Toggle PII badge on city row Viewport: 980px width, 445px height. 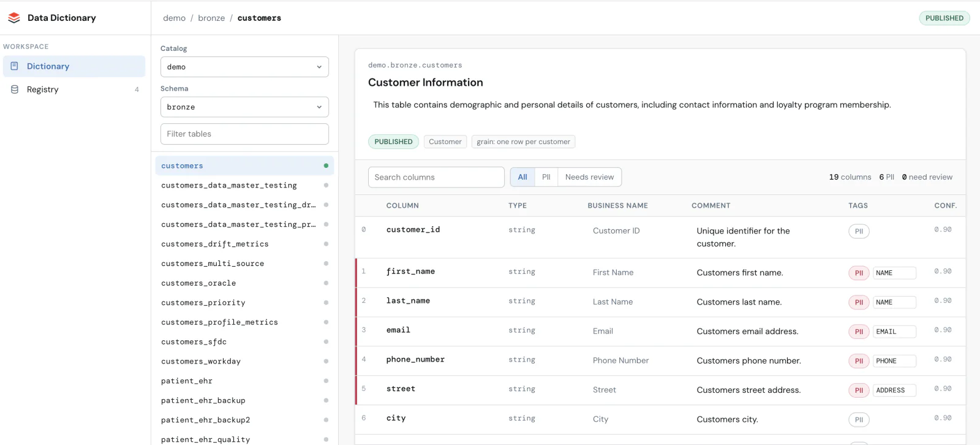pyautogui.click(x=859, y=420)
